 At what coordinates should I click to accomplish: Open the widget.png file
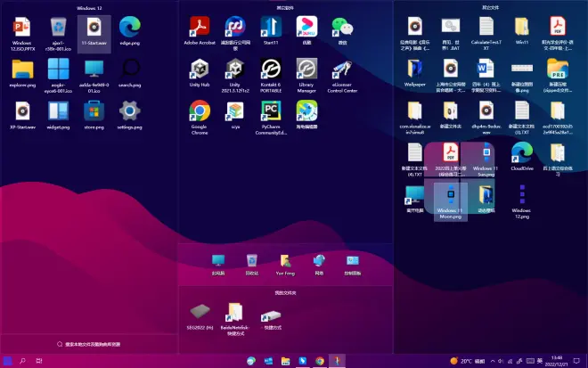58,116
